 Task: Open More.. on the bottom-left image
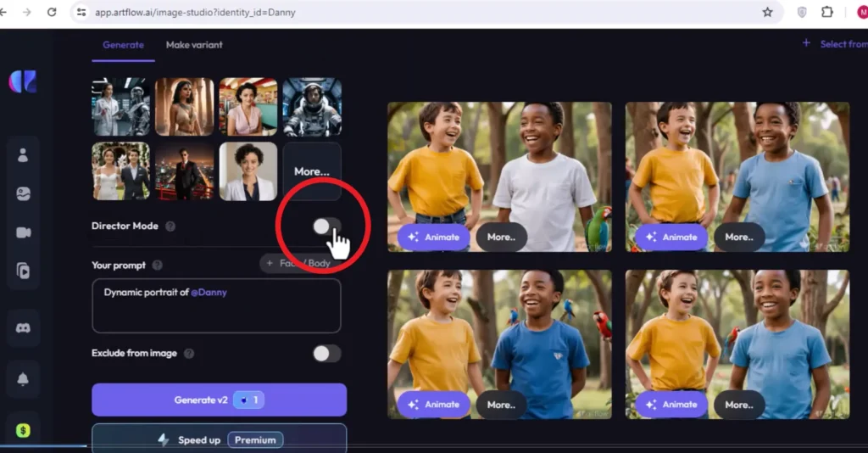pyautogui.click(x=501, y=405)
